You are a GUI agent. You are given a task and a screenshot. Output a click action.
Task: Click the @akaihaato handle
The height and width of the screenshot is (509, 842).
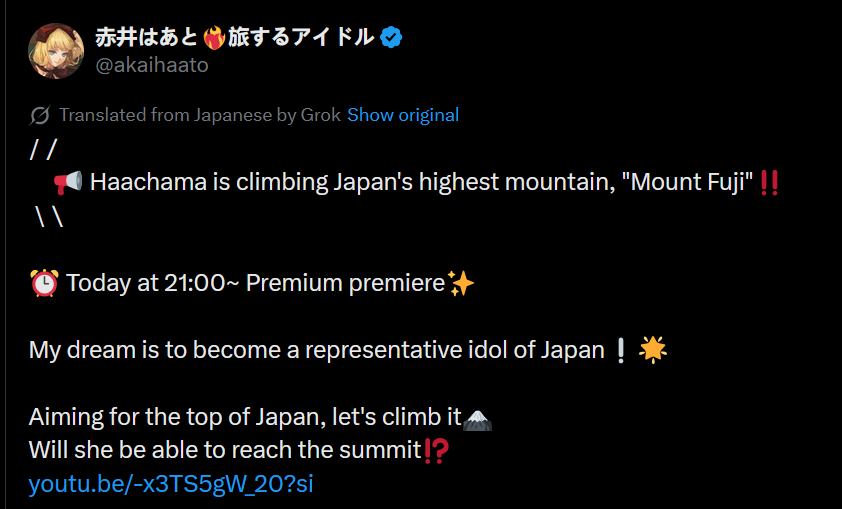[x=152, y=65]
